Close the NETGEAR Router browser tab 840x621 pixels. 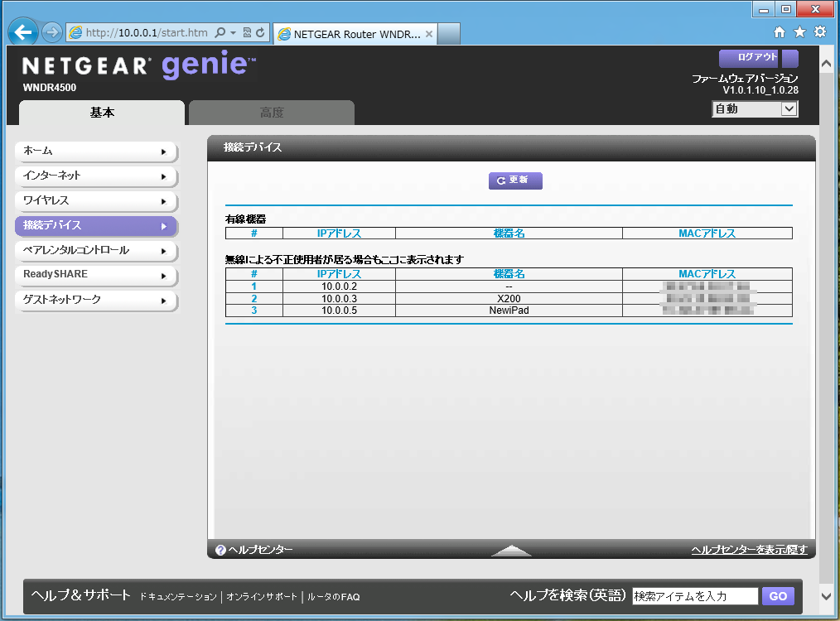429,34
